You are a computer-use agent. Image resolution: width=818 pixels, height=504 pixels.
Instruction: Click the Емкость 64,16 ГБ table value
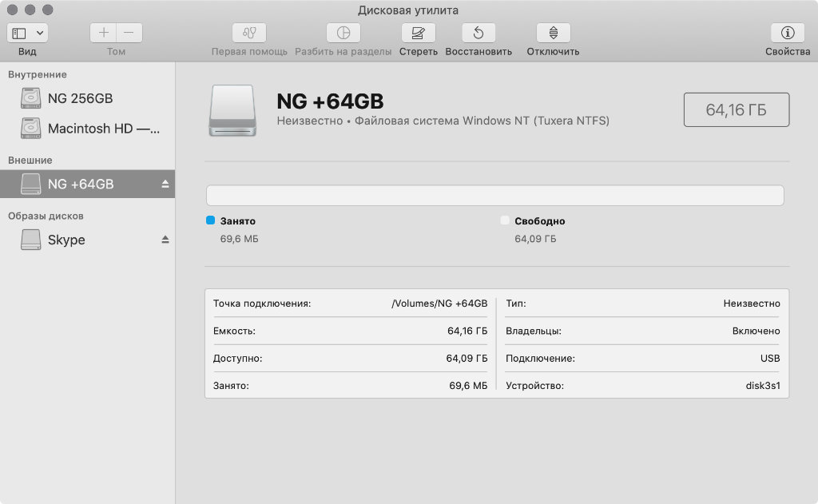click(467, 331)
